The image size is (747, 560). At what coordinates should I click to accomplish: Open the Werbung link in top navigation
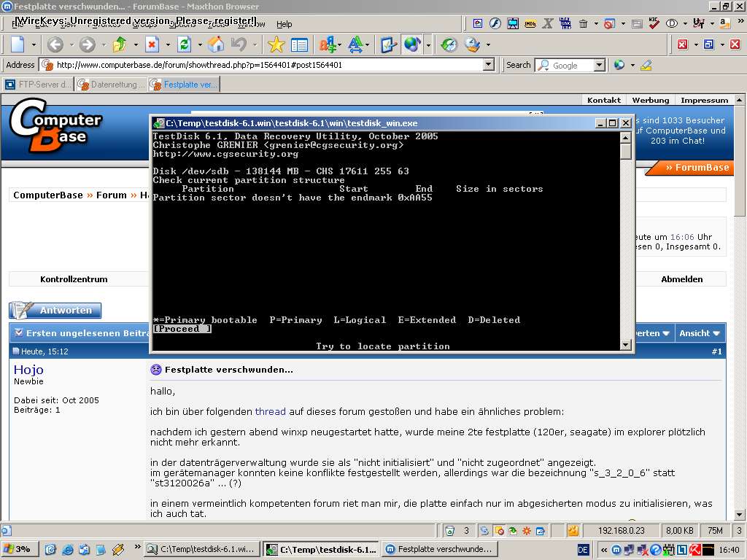[650, 100]
